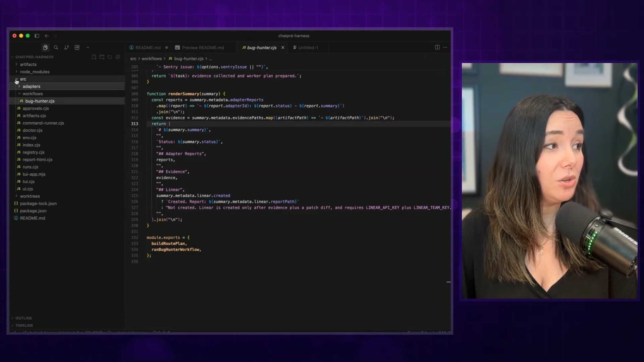
Task: Click the "## Adapter Reports" string
Action: click(180, 154)
